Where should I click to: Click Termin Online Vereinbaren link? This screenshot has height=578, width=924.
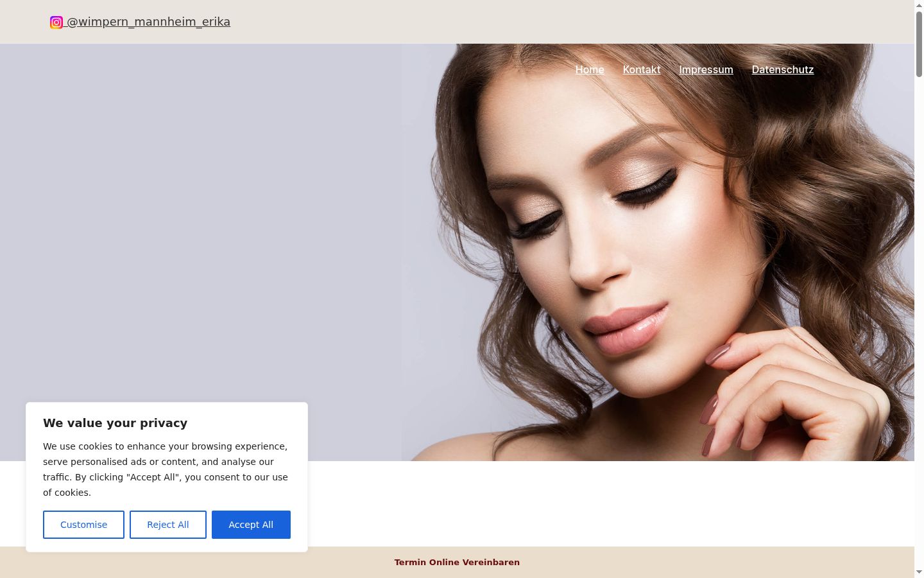pyautogui.click(x=457, y=562)
